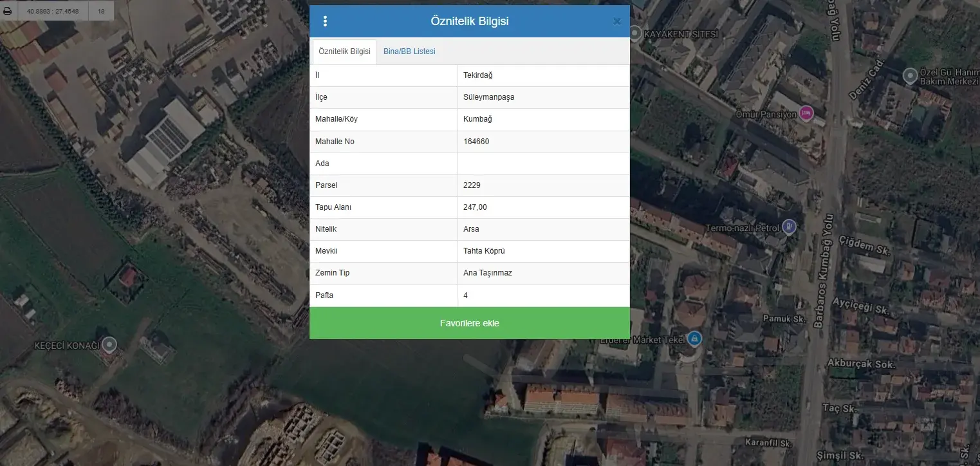Open the three-dot menu in dialog header
Screen dimensions: 980x466
[x=325, y=21]
